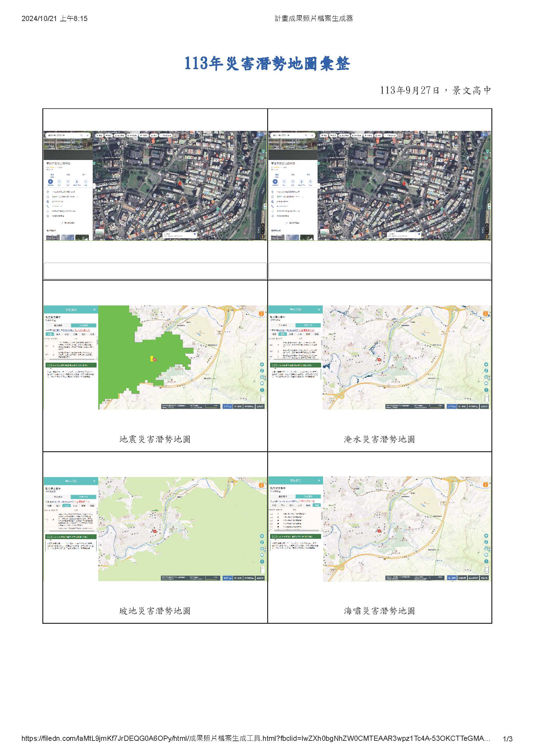Click the plus tool icon on tsunami map
The height and width of the screenshot is (756, 534).
click(x=486, y=536)
